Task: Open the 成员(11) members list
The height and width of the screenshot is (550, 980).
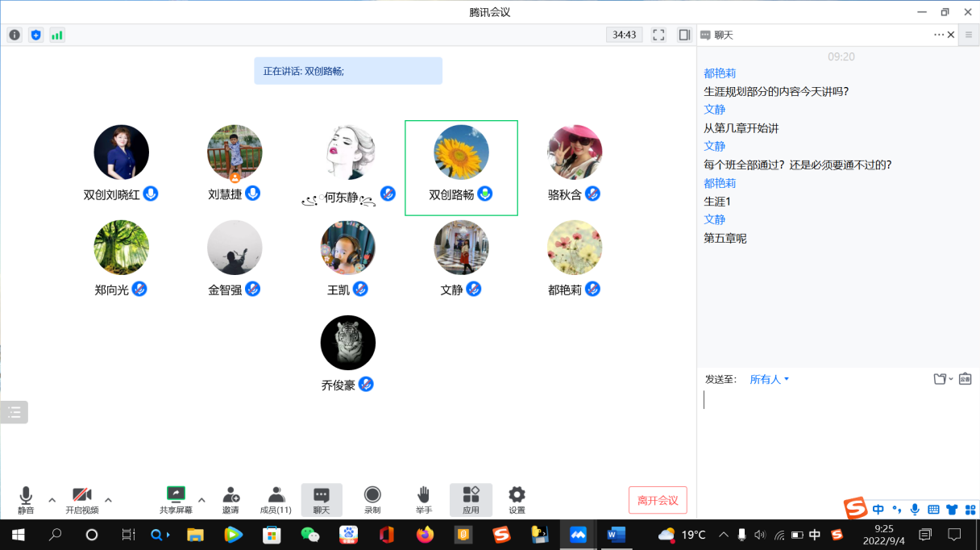Action: tap(276, 500)
